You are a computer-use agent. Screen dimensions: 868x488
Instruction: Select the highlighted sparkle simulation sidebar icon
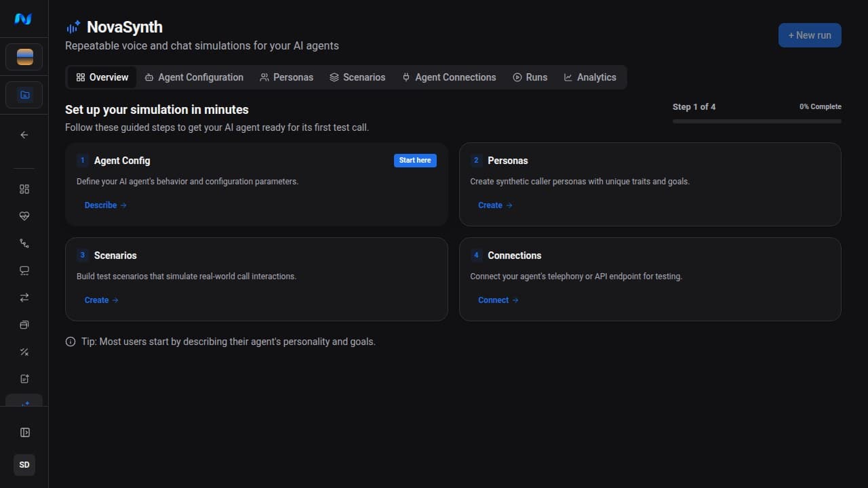pyautogui.click(x=24, y=401)
